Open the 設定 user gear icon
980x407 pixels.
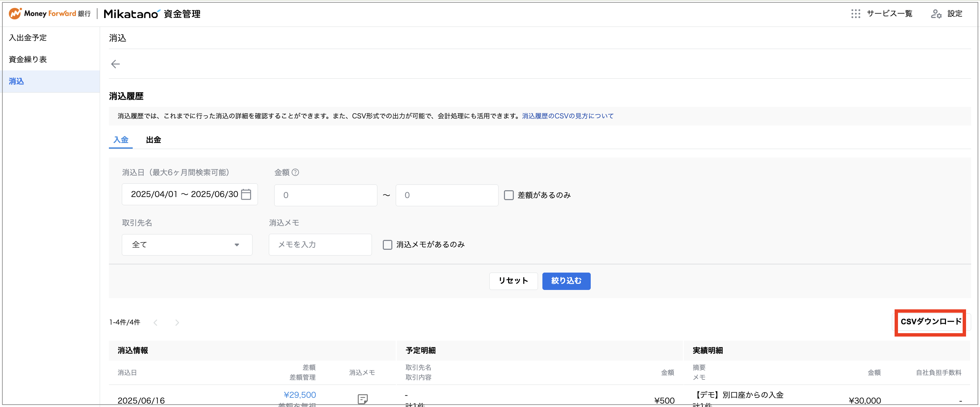coord(936,14)
